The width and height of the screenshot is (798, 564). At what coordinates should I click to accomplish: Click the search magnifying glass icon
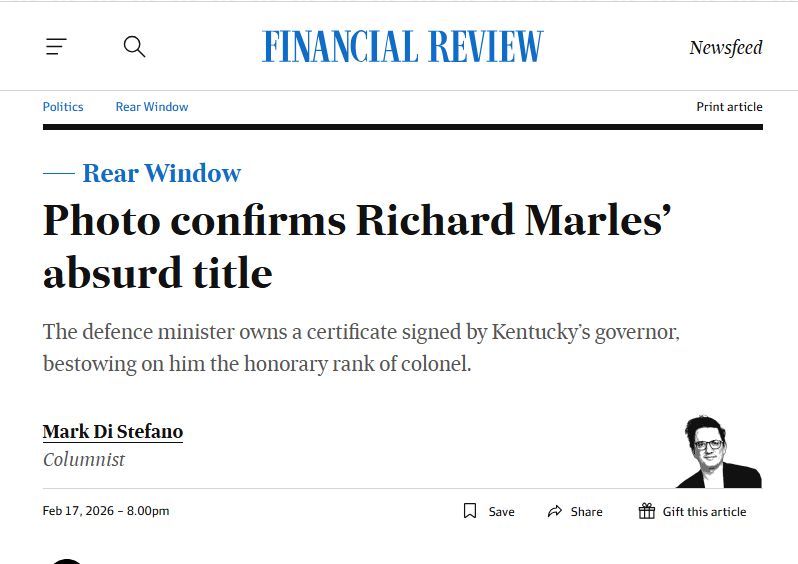[134, 46]
